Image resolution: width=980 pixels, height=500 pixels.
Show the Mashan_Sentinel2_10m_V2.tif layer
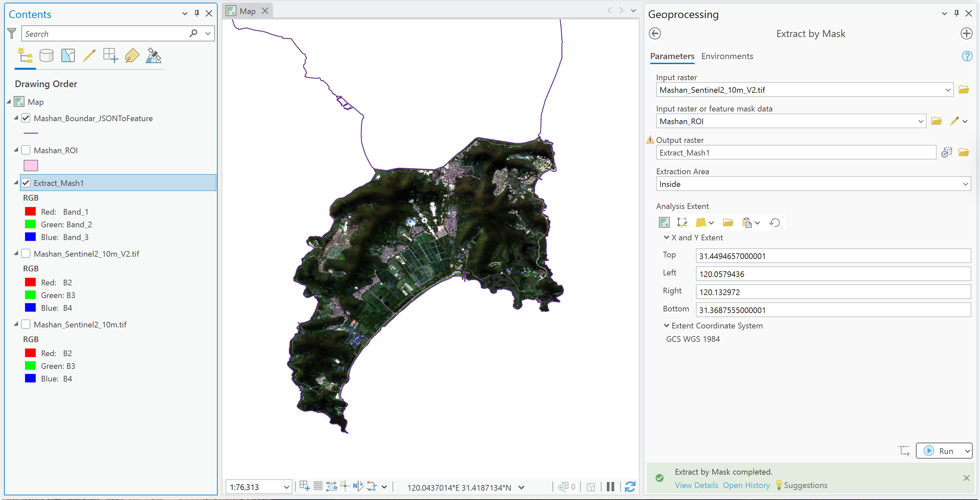click(26, 253)
